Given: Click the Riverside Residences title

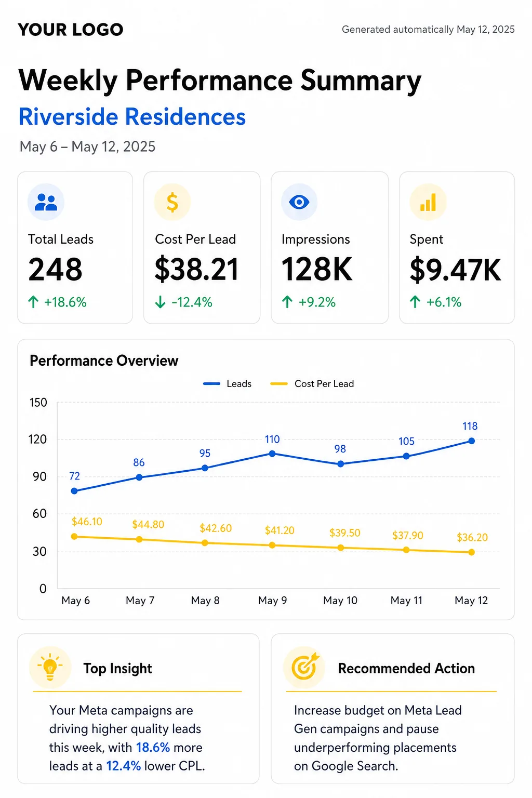Looking at the screenshot, I should coord(132,117).
